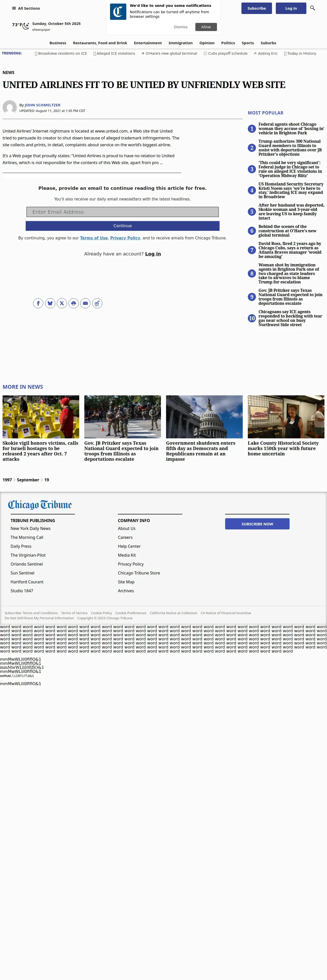This screenshot has width=327, height=980.
Task: Open the Sports section
Action: pos(248,43)
